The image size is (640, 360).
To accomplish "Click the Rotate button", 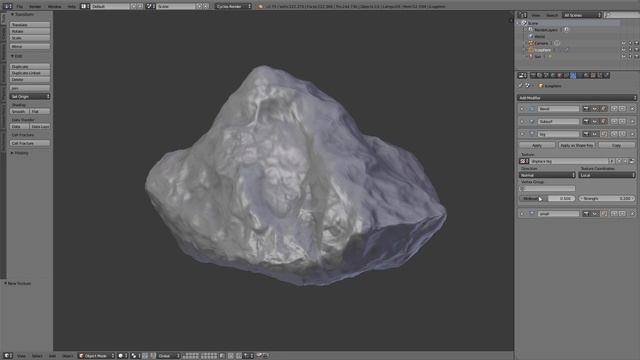I will pyautogui.click(x=30, y=31).
